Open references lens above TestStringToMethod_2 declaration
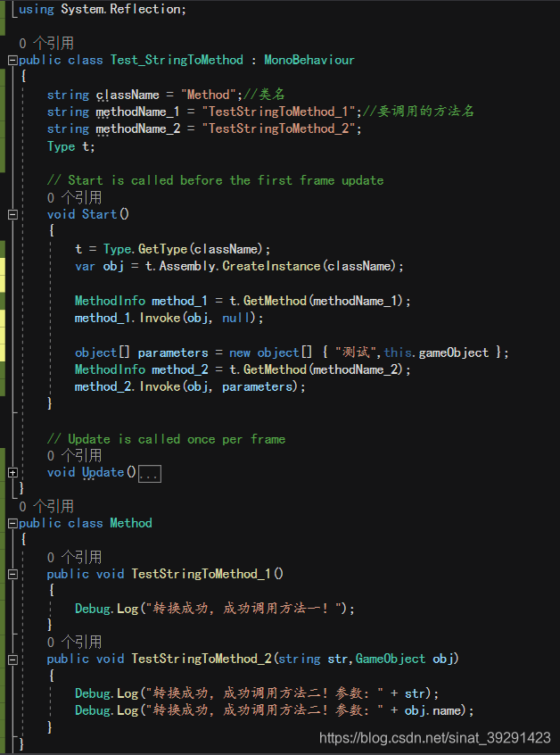 pos(74,642)
